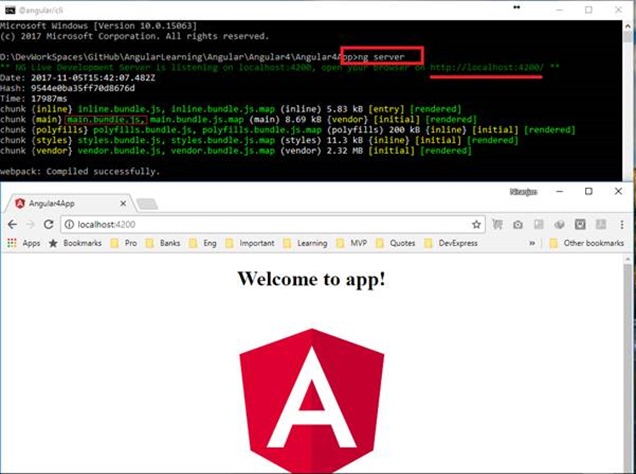View site information icon in address bar
Image resolution: width=636 pixels, height=474 pixels.
(x=69, y=224)
